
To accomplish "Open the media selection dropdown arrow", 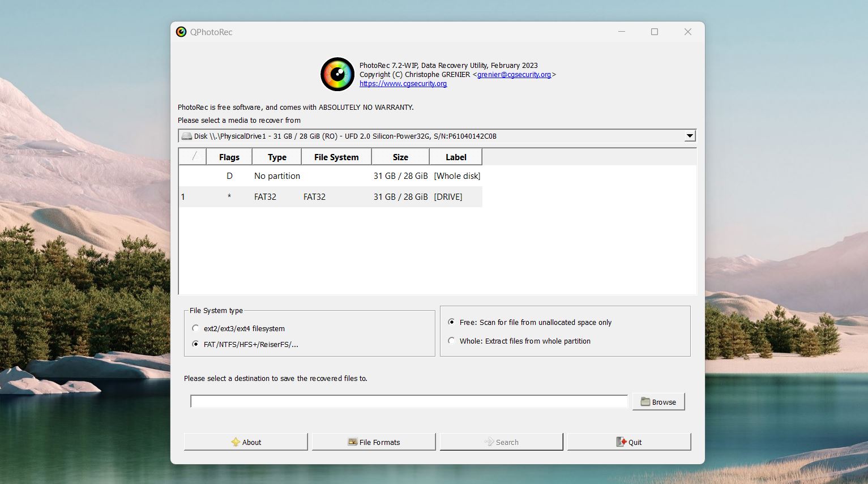I will pos(689,136).
